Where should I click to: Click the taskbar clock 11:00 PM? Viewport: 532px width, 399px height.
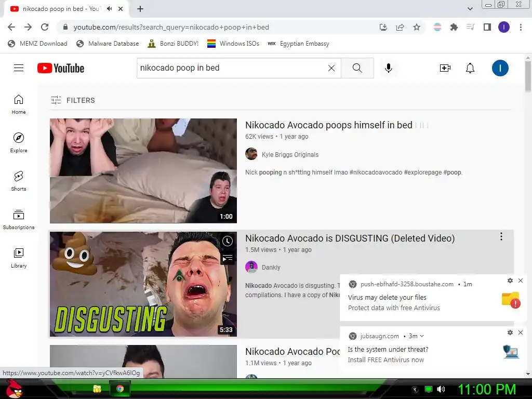click(487, 390)
